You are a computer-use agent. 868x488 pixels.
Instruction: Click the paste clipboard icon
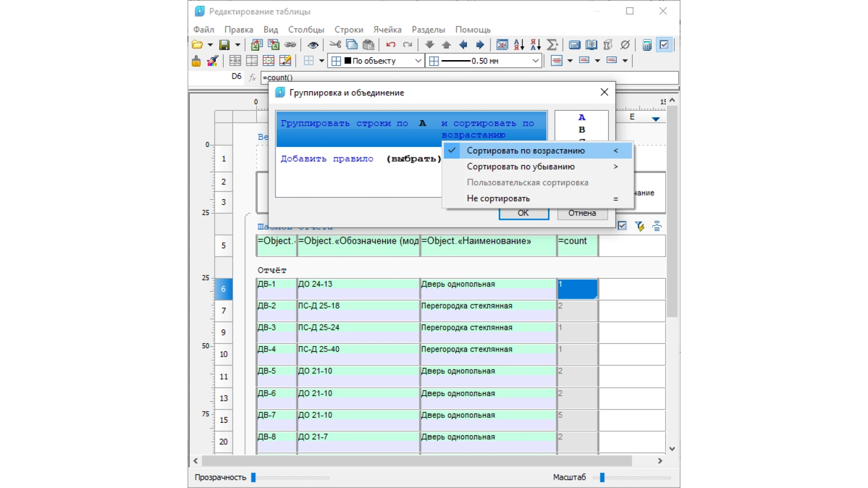[x=368, y=45]
